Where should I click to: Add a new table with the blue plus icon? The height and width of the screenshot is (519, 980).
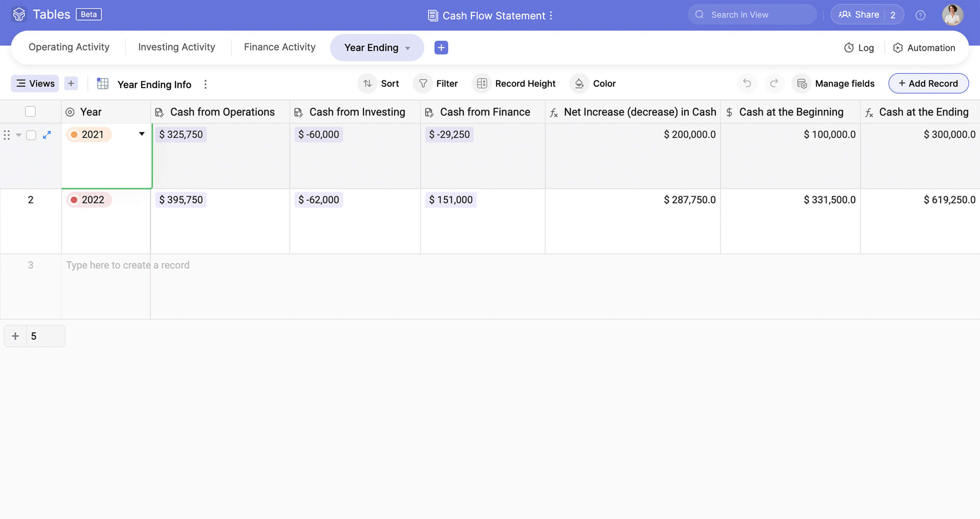click(441, 47)
